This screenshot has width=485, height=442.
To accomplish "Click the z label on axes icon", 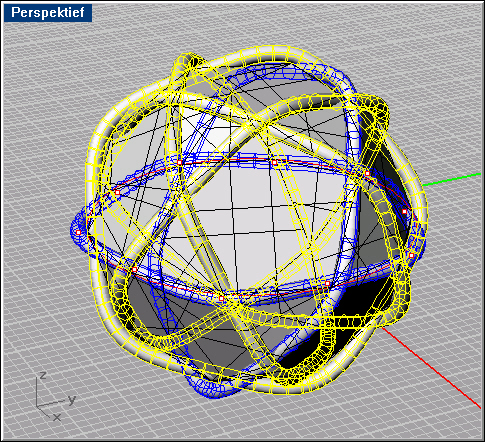I will [43, 376].
